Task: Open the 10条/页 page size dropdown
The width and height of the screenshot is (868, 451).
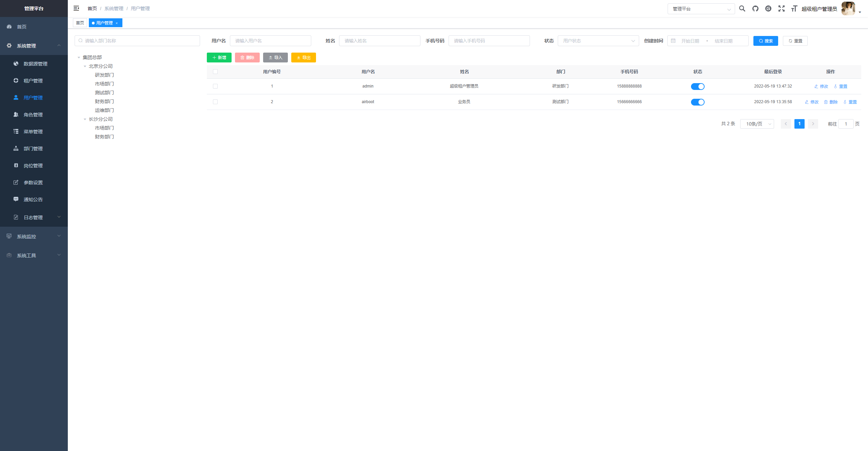Action: point(757,124)
